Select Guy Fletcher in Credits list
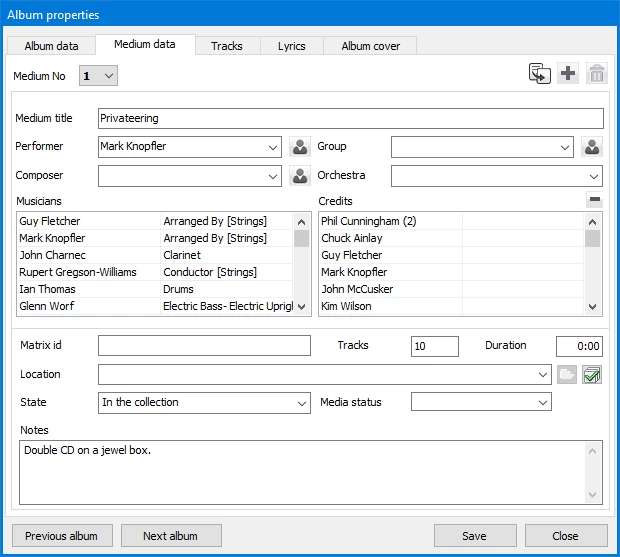The image size is (620, 557). pyautogui.click(x=352, y=255)
